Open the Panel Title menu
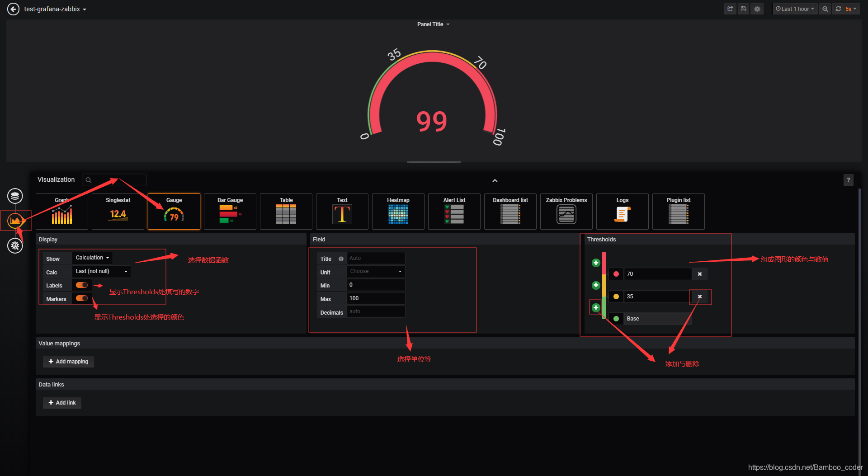The image size is (868, 476). (433, 24)
